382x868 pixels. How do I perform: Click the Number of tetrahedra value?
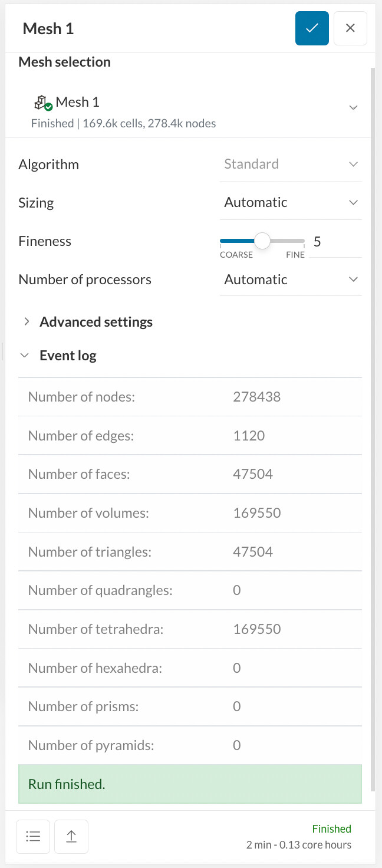coord(257,629)
